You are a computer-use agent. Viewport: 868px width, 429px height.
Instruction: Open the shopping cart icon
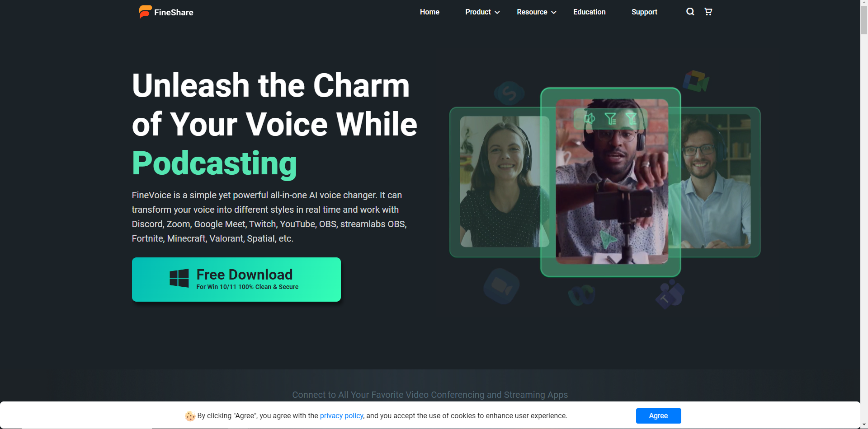pyautogui.click(x=708, y=12)
